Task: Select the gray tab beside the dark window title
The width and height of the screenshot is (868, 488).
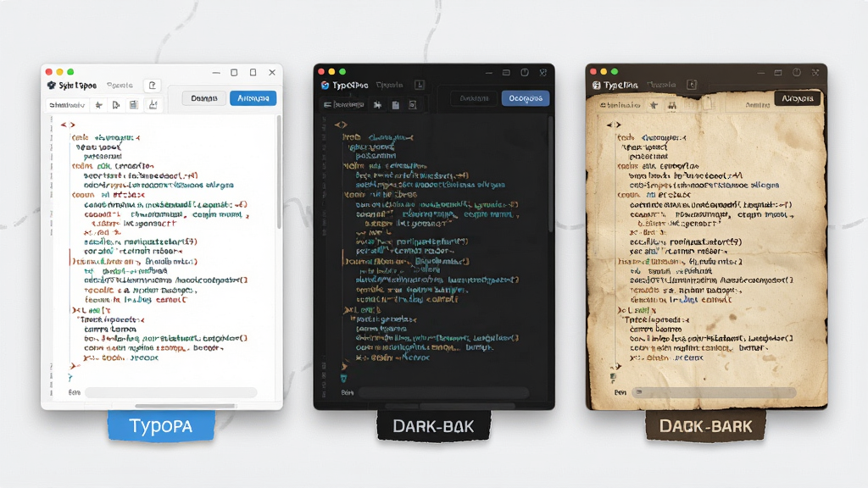Action: pos(390,86)
